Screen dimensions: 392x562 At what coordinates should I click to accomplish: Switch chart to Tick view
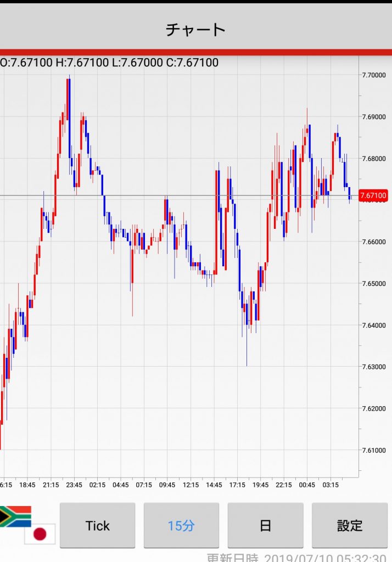click(x=97, y=525)
